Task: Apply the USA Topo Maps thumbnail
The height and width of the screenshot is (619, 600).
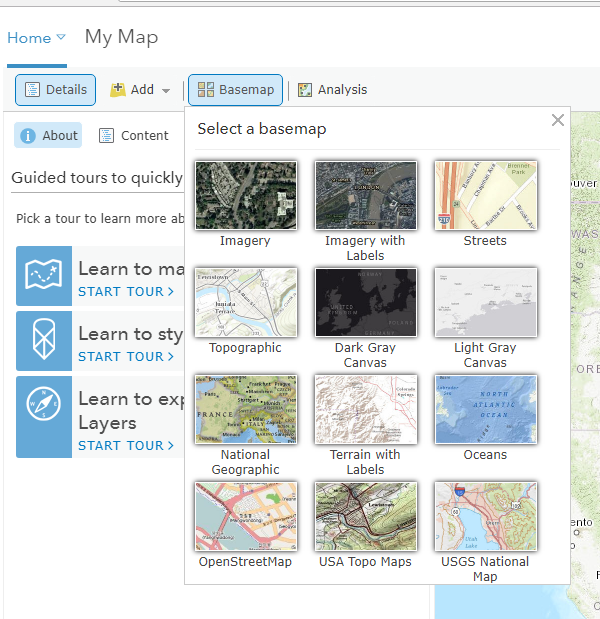Action: (366, 516)
